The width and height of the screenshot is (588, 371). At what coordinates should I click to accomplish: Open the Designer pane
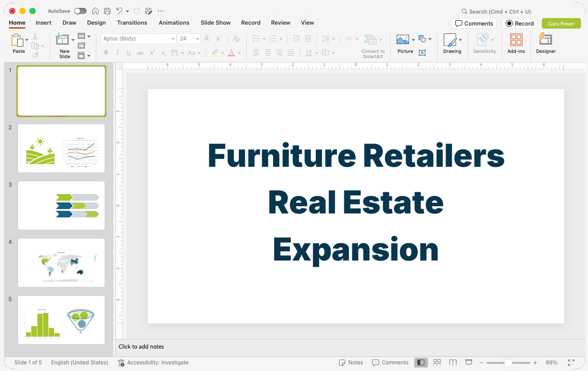tap(546, 44)
